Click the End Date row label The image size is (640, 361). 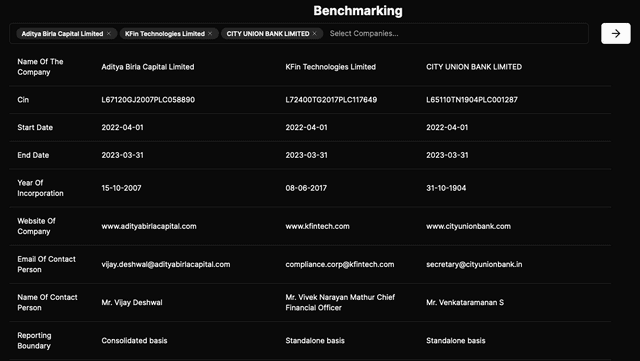point(33,155)
